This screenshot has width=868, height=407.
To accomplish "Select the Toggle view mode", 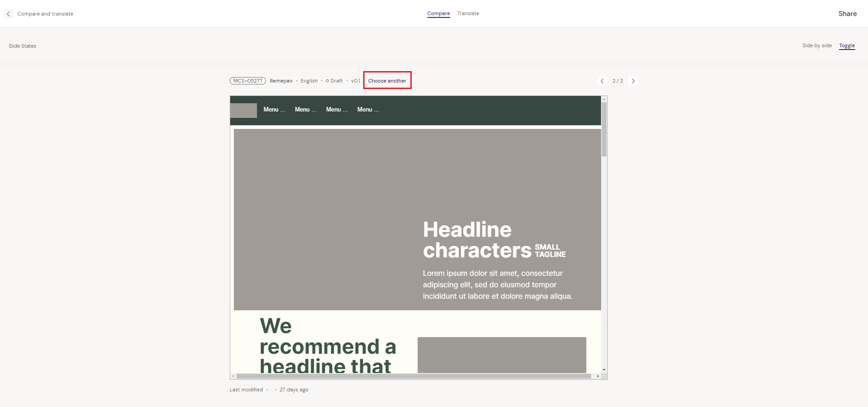I will [x=847, y=45].
